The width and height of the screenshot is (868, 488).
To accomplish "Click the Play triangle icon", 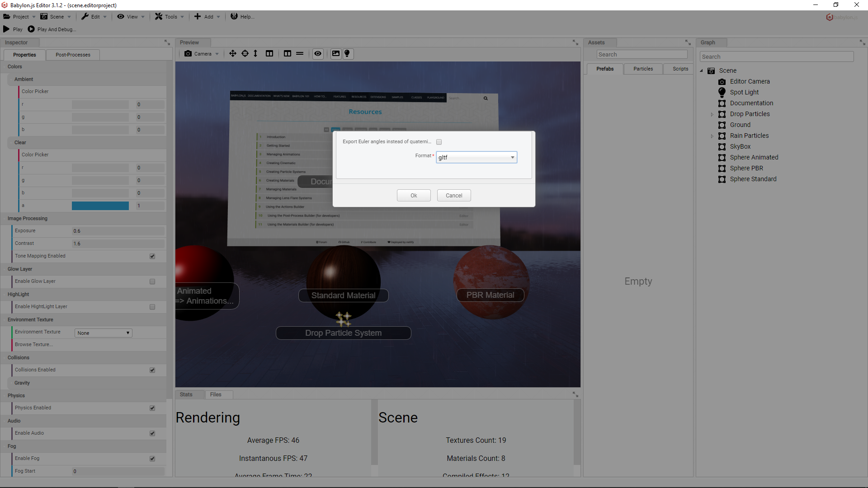I will 6,29.
